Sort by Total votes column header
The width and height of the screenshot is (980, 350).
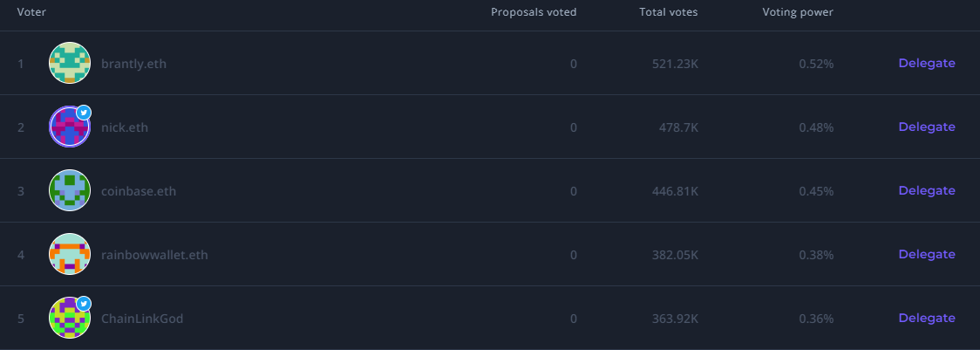point(668,12)
